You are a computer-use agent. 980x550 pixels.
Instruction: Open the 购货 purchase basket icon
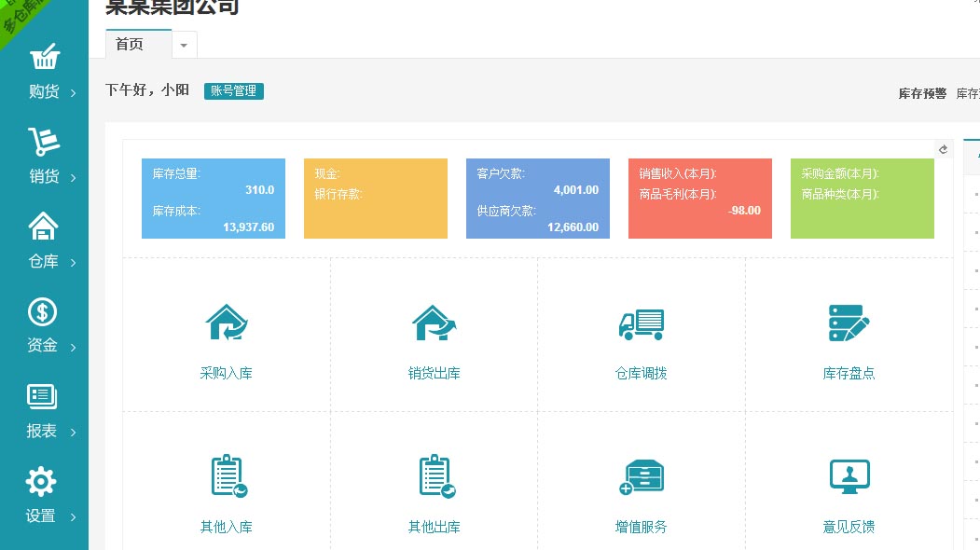45,56
